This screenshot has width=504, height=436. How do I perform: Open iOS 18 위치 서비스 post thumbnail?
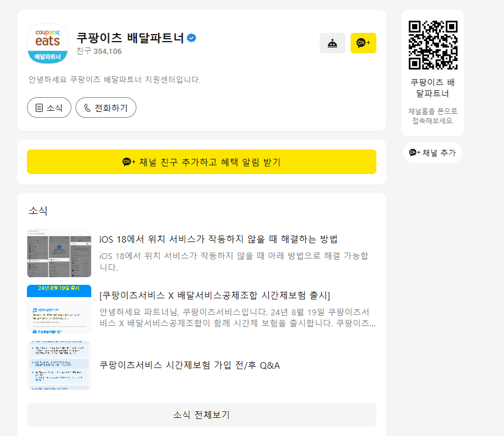point(59,253)
